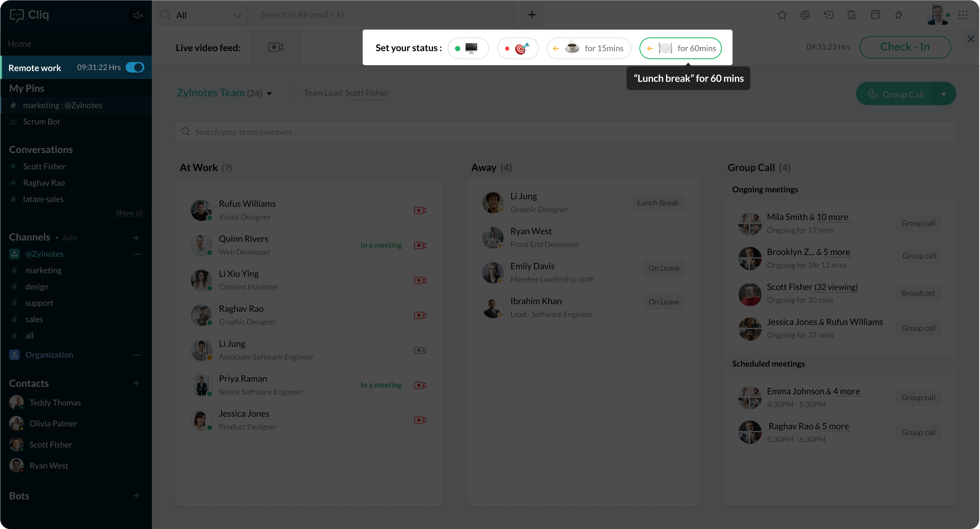Close the status overlay with X
980x529 pixels.
pyautogui.click(x=971, y=39)
